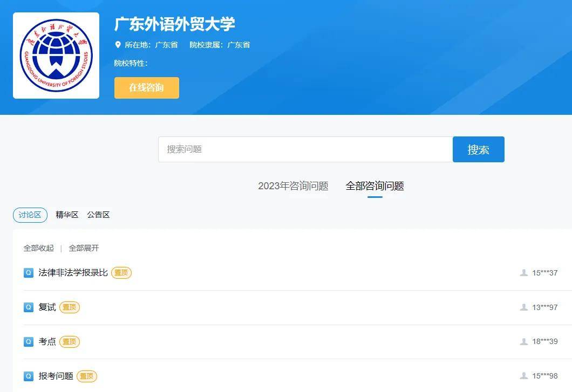Click the 所在地: 广东省 text
This screenshot has width=572, height=392.
[152, 45]
